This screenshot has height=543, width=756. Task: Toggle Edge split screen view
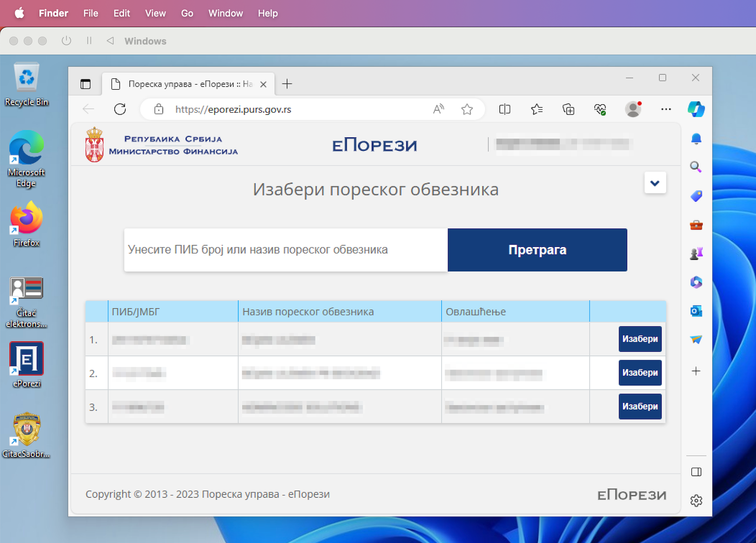[x=505, y=109]
